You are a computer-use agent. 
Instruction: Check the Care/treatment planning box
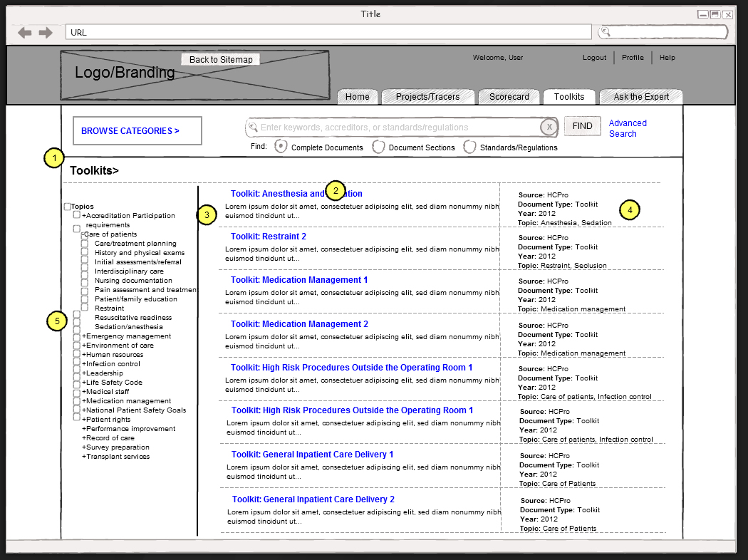click(x=85, y=244)
